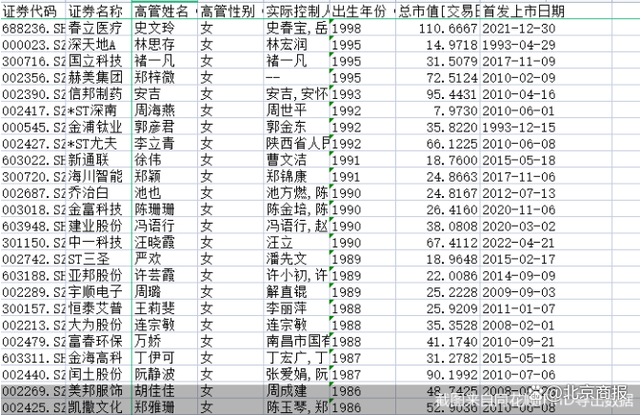
Task: Select the 高管性别 header cell
Action: pos(231,11)
